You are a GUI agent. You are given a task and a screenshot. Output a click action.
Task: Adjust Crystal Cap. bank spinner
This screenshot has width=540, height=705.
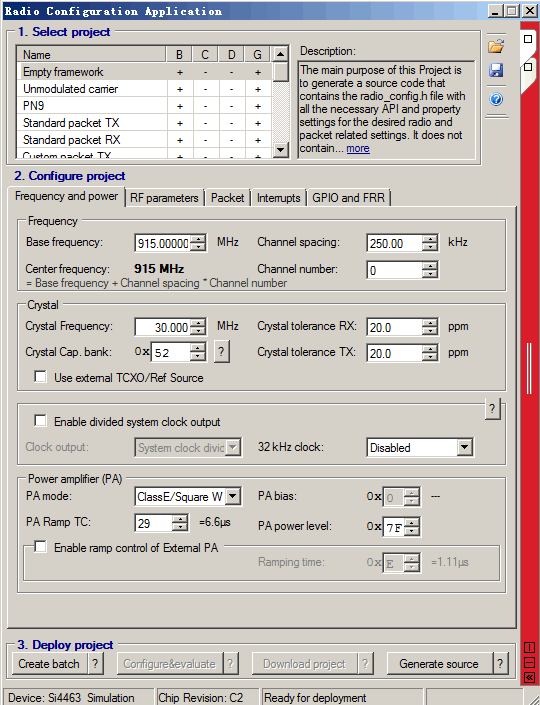click(x=198, y=352)
